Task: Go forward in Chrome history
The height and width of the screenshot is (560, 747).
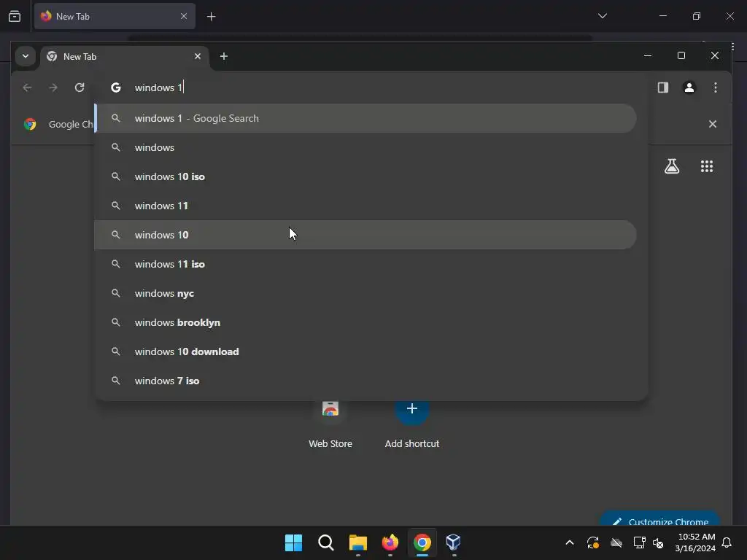Action: [x=53, y=87]
